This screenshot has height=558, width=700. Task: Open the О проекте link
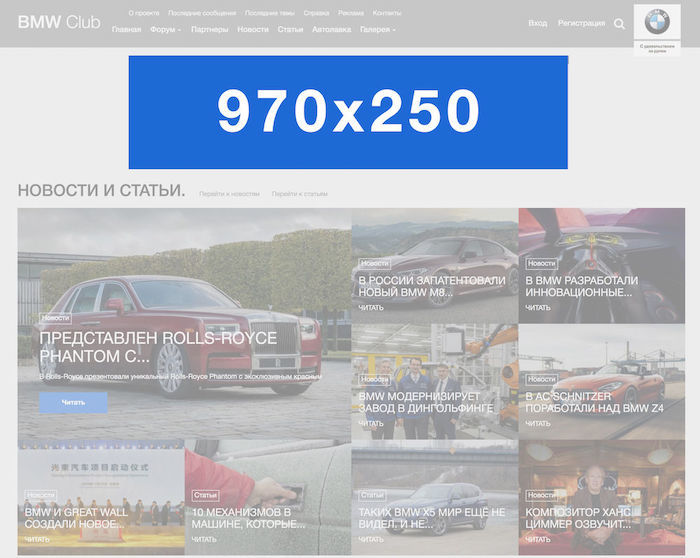pos(144,13)
